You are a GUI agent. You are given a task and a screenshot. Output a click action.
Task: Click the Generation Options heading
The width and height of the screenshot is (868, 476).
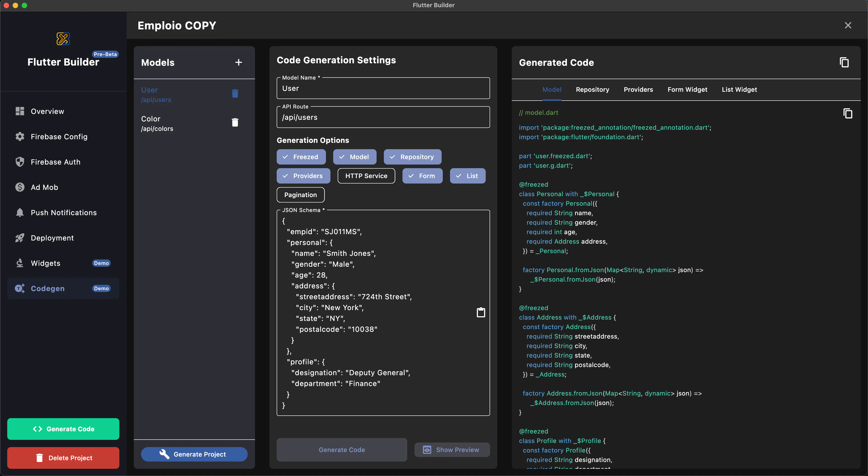click(313, 140)
